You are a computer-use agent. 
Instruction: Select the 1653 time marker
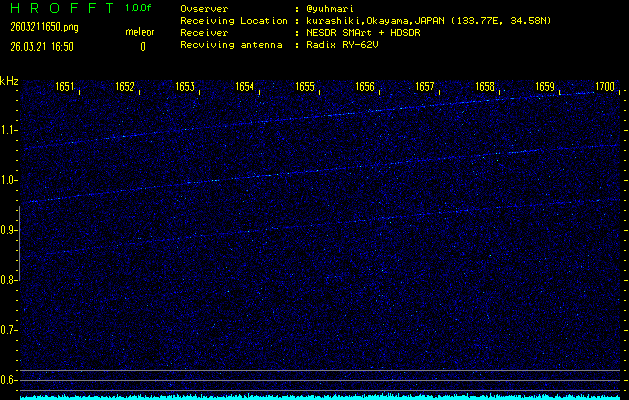click(185, 88)
